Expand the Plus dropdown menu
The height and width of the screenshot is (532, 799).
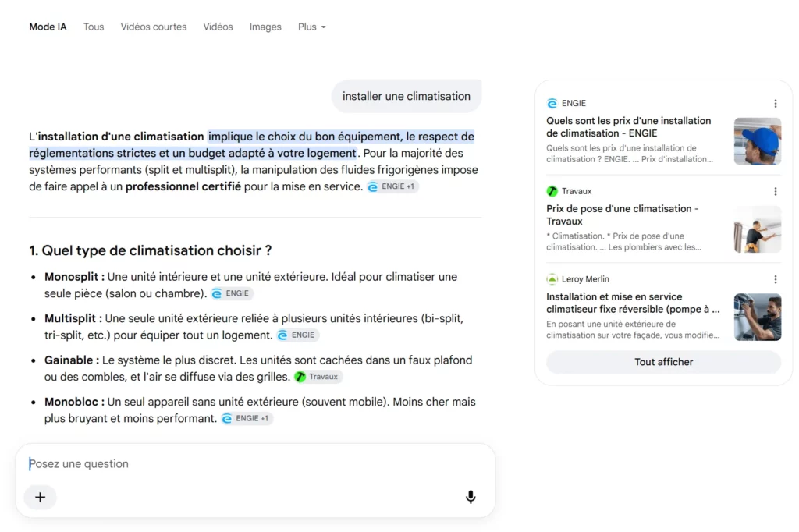pyautogui.click(x=312, y=27)
